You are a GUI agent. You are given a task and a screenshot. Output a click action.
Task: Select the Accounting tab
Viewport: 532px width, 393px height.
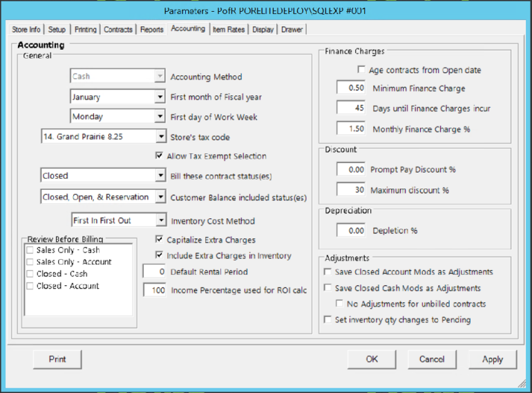tap(188, 28)
